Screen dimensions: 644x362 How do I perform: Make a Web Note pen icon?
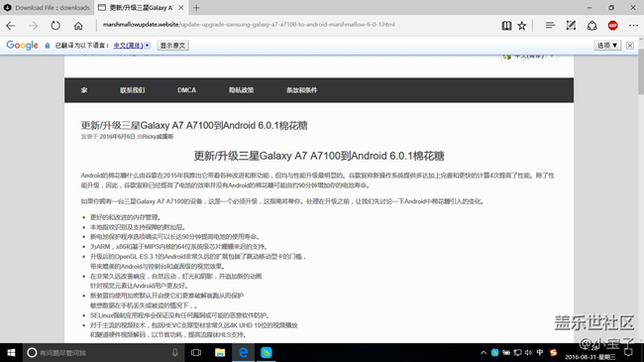tap(571, 26)
